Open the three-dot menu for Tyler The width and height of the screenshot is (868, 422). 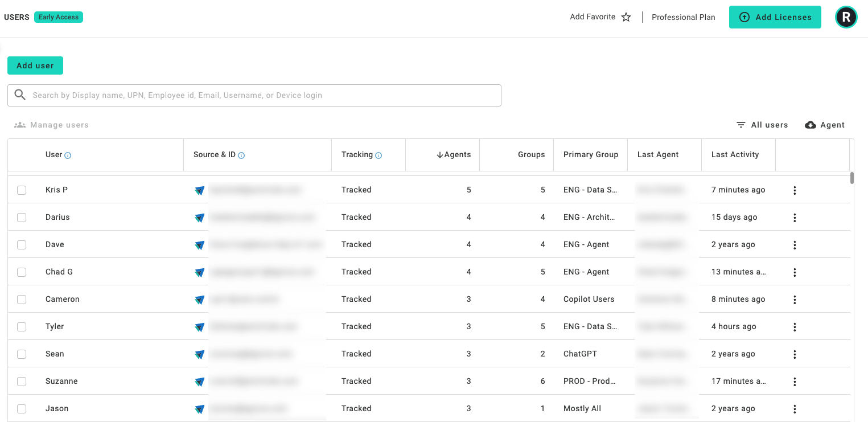click(795, 327)
